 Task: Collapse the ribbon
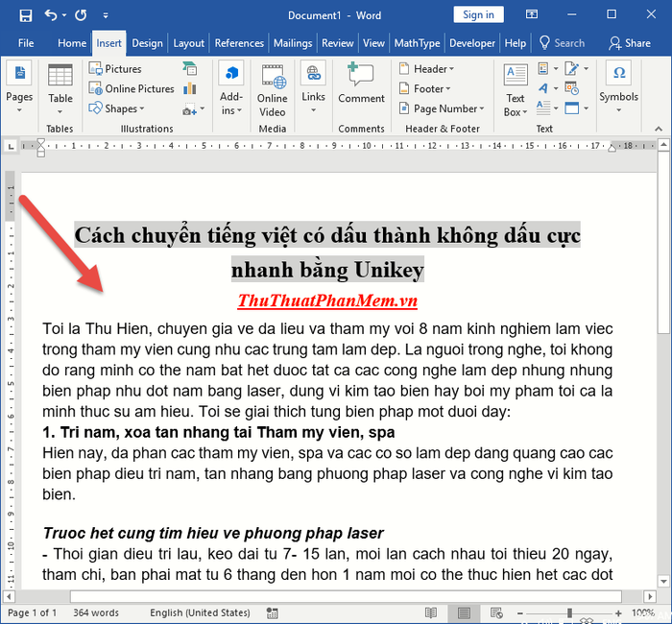point(659,129)
